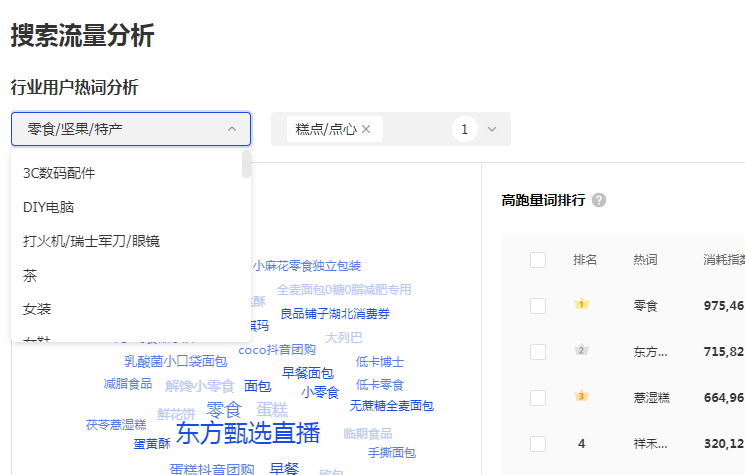Click 蛋糕抖音团购 in the word cloud
Image resolution: width=745 pixels, height=475 pixels.
point(212,469)
